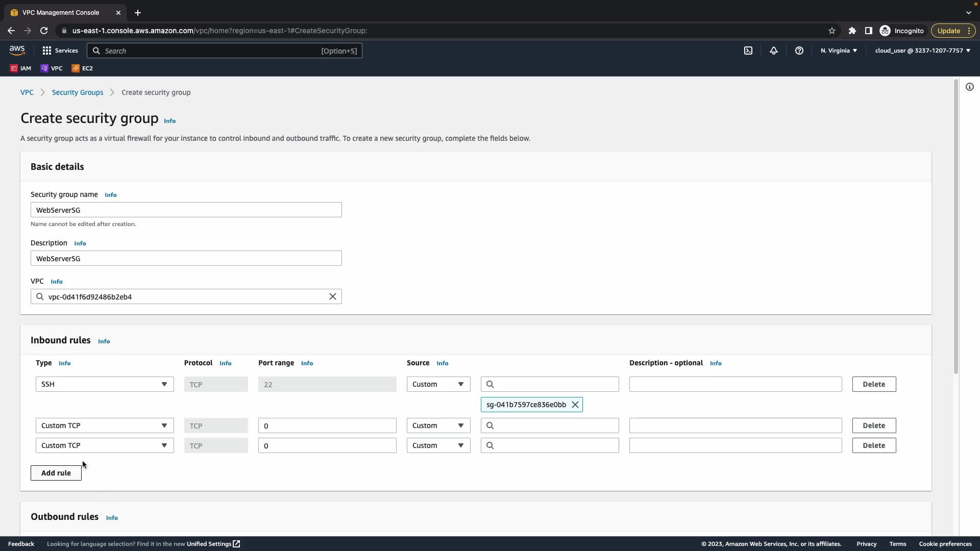Screen dimensions: 980x551
Task: Open the VPC favorite shortcut
Action: [52, 68]
